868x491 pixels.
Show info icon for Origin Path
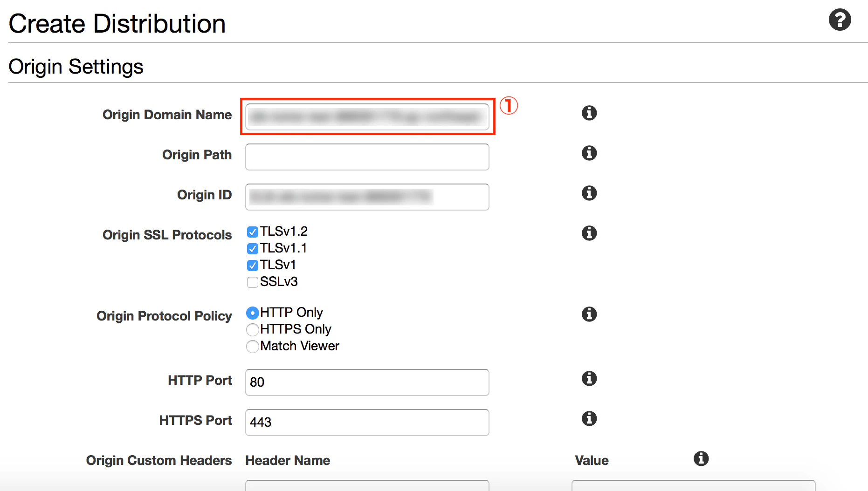coord(589,153)
